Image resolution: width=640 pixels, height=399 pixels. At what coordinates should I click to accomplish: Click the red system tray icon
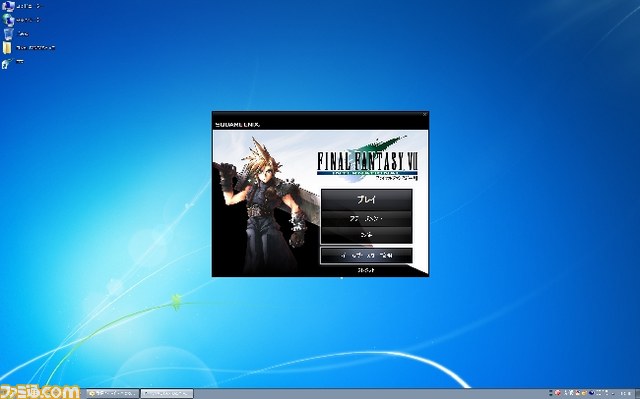pyautogui.click(x=558, y=393)
